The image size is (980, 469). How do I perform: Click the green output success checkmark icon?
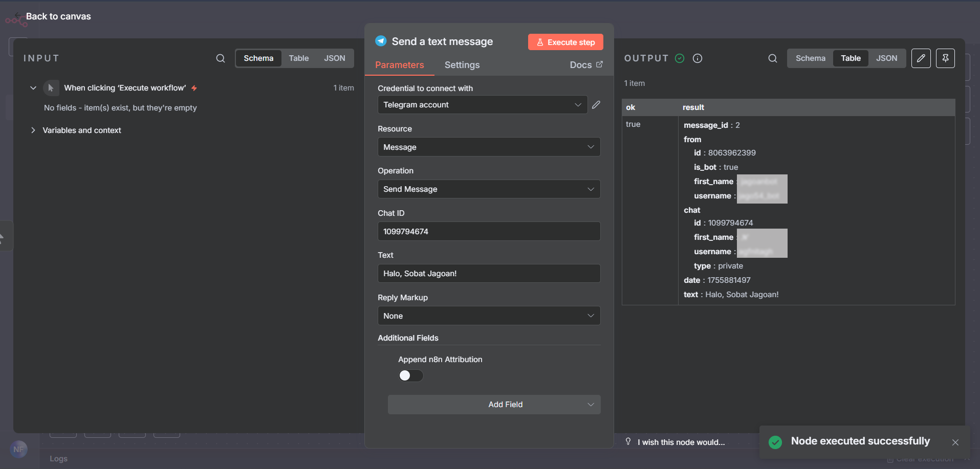pos(680,58)
